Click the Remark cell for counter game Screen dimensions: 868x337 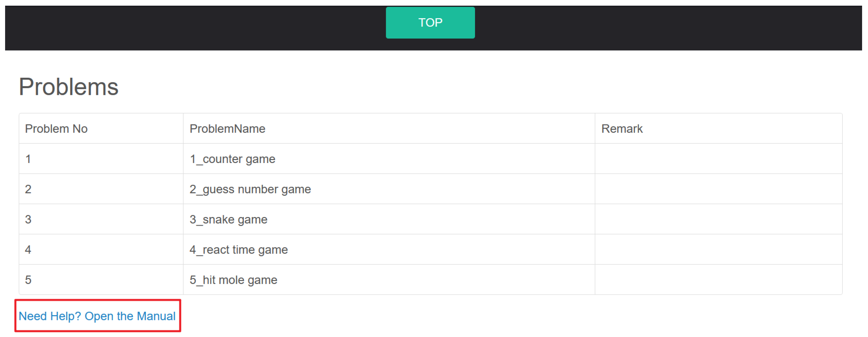click(718, 159)
